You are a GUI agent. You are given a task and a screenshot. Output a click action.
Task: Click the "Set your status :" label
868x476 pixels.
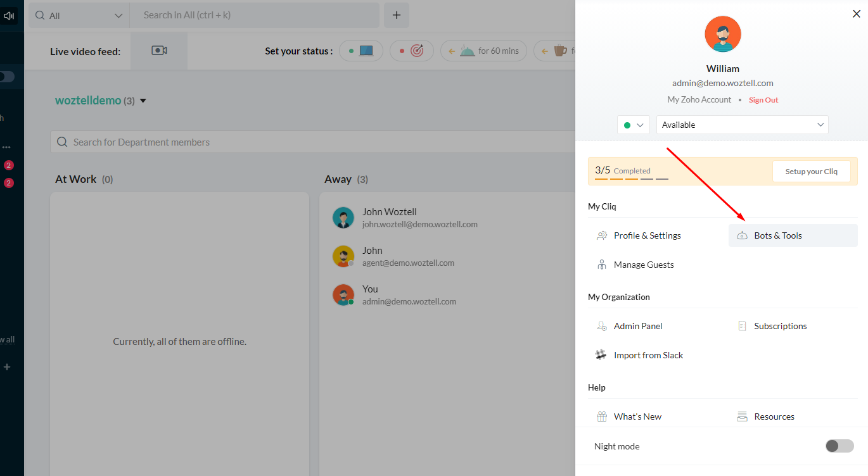click(299, 51)
